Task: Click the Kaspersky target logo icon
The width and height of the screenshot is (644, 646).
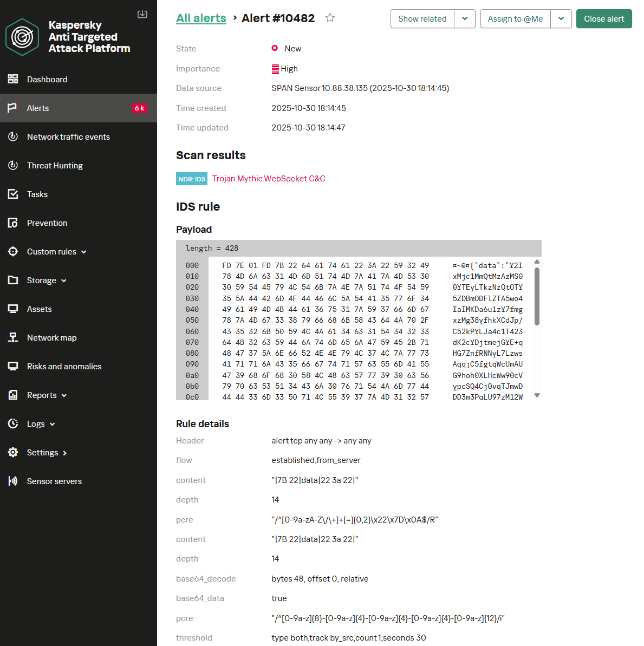Action: (x=22, y=37)
